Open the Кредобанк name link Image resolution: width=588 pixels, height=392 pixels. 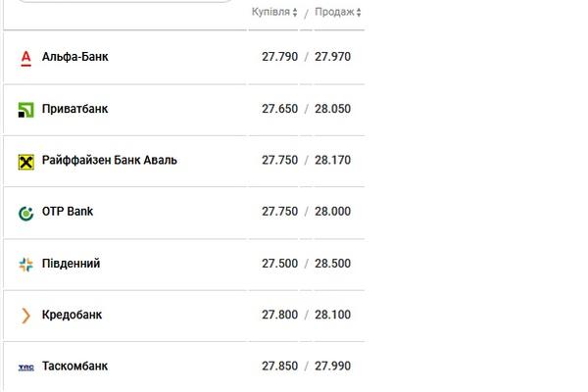(x=72, y=315)
